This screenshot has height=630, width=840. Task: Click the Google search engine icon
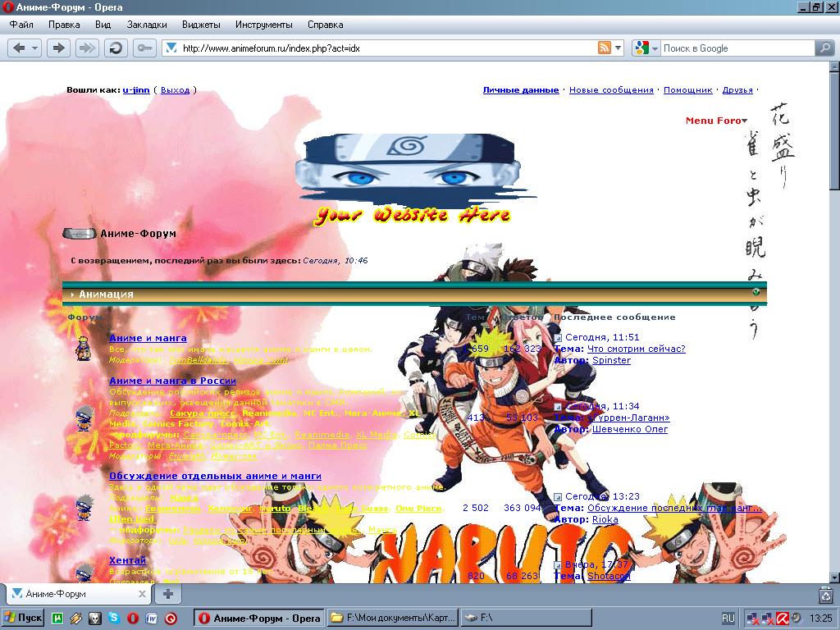point(641,48)
